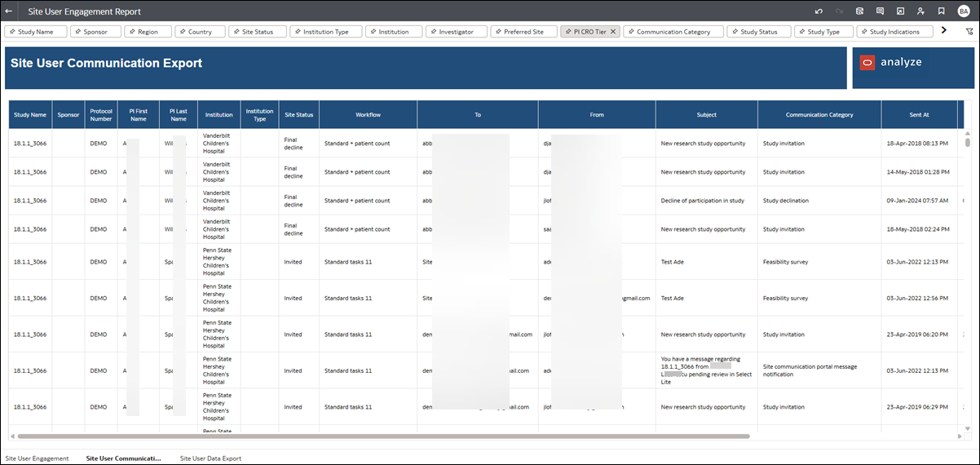Undo the last change
This screenshot has width=980, height=465.
pos(819,11)
